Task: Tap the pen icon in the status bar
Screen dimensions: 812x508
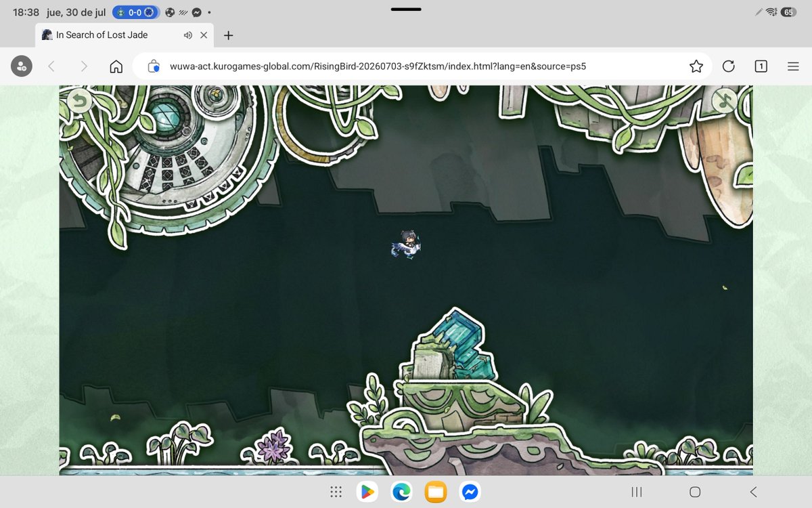Action: click(x=759, y=12)
